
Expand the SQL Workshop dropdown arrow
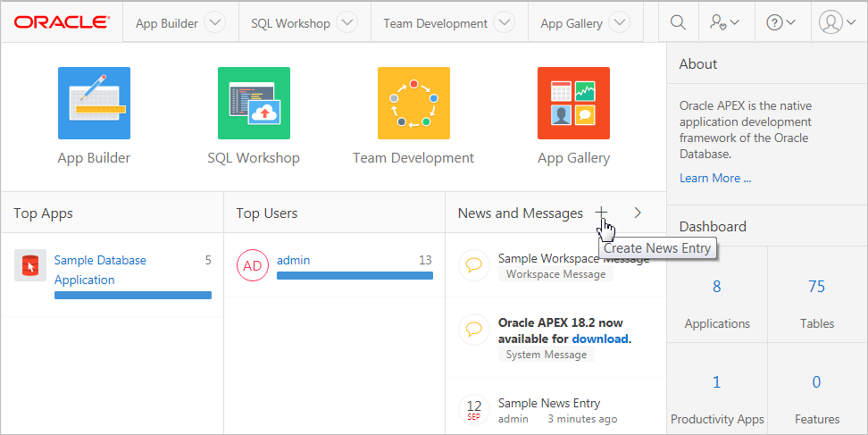346,23
